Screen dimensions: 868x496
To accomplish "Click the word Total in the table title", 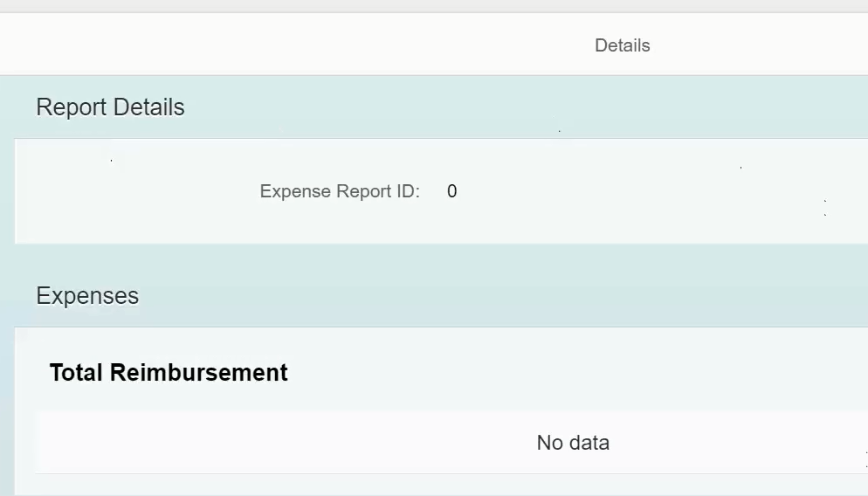I will coord(76,373).
